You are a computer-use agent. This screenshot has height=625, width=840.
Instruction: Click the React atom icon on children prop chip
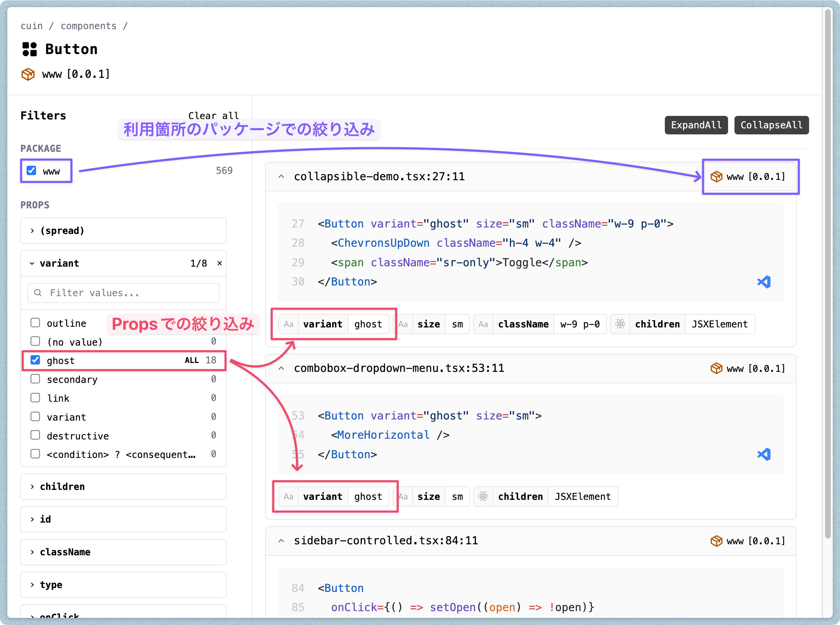coord(620,324)
